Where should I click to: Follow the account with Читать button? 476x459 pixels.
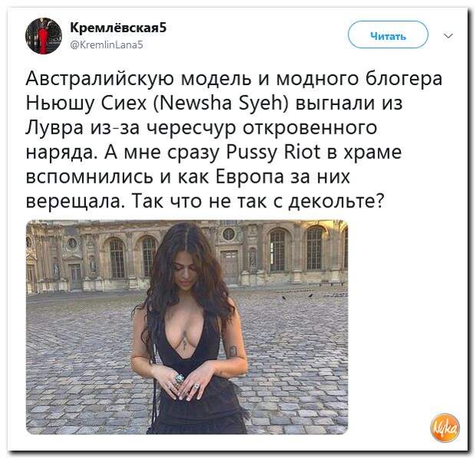point(388,35)
